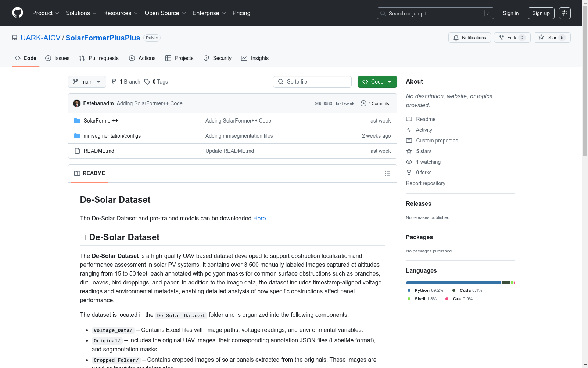The image size is (588, 368).
Task: Open commit 96b6980 hash link
Action: (323, 103)
